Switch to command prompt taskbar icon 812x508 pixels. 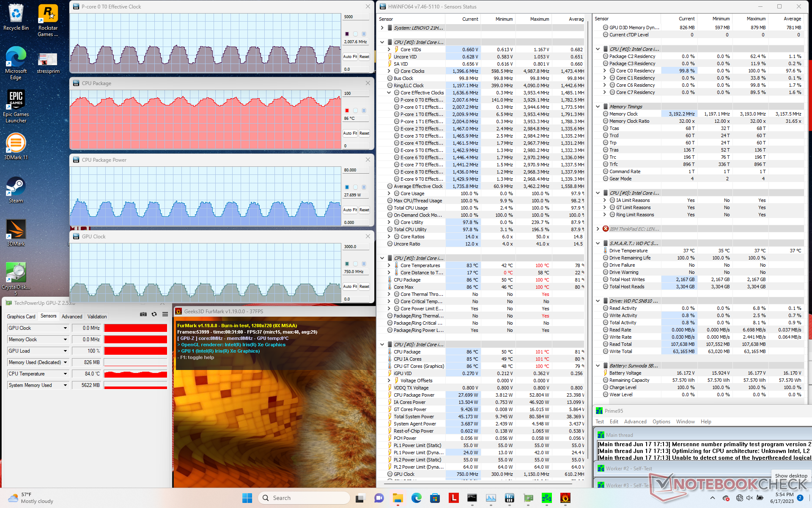[472, 498]
